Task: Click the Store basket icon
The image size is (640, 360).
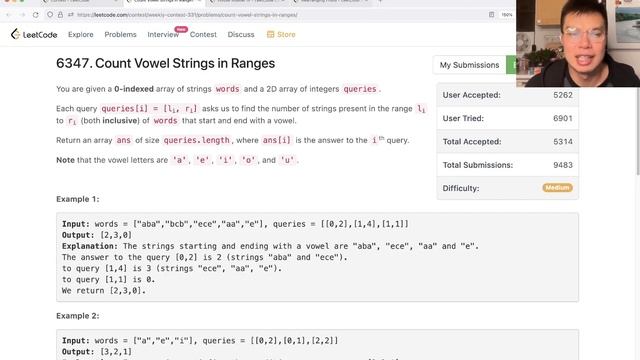Action: tap(270, 34)
